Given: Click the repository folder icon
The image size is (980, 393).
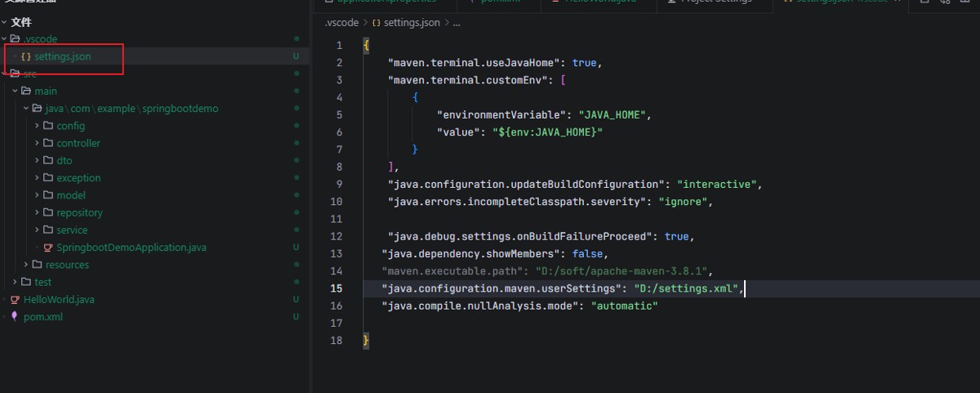Looking at the screenshot, I should click(x=48, y=212).
